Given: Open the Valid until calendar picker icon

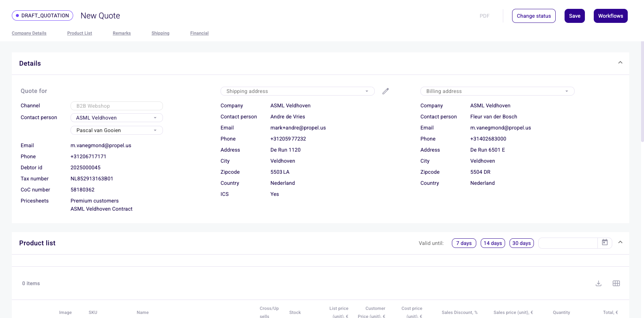Looking at the screenshot, I should [605, 243].
